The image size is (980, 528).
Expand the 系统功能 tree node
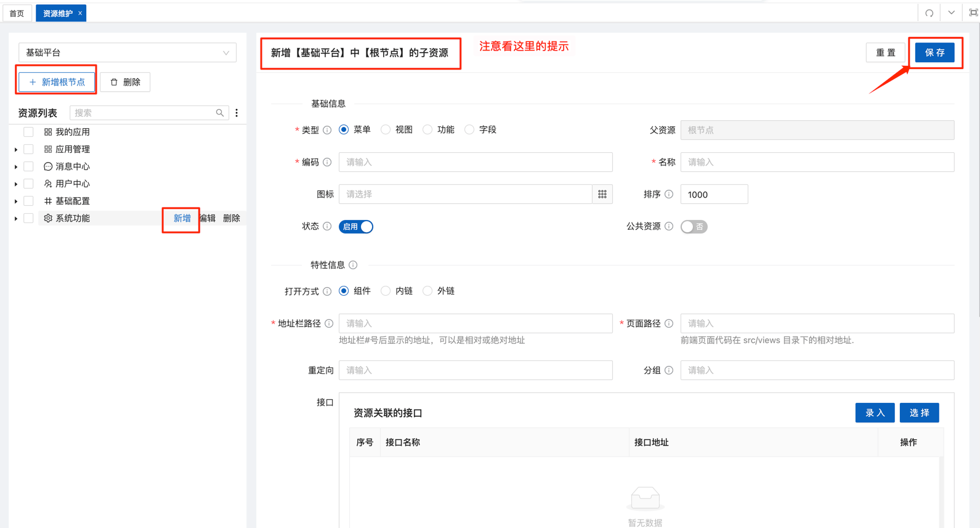(x=16, y=218)
